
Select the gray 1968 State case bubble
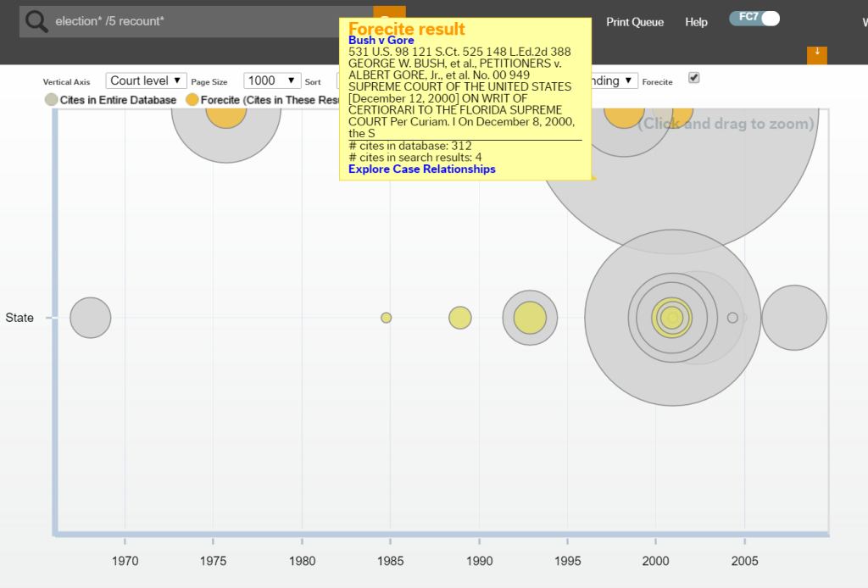point(91,318)
